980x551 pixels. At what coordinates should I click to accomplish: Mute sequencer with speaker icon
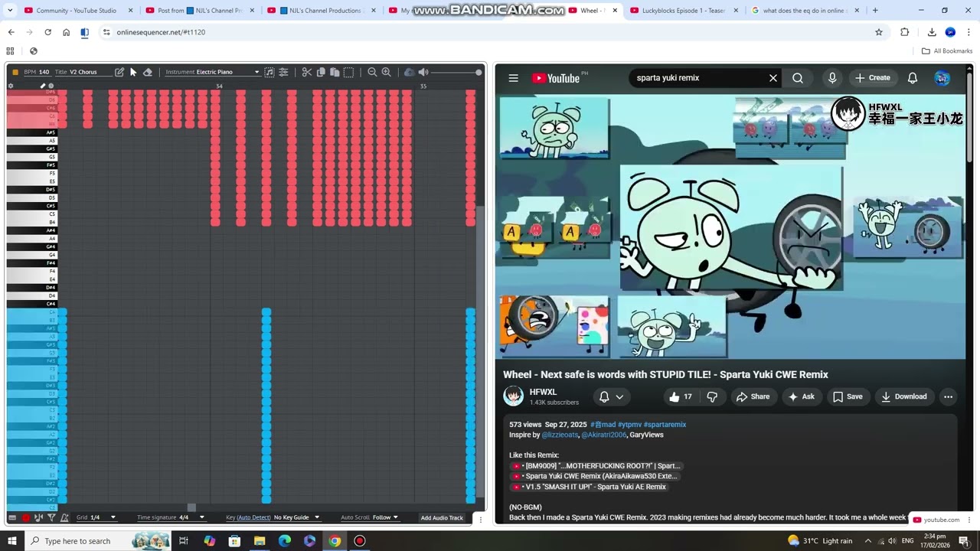click(x=423, y=72)
